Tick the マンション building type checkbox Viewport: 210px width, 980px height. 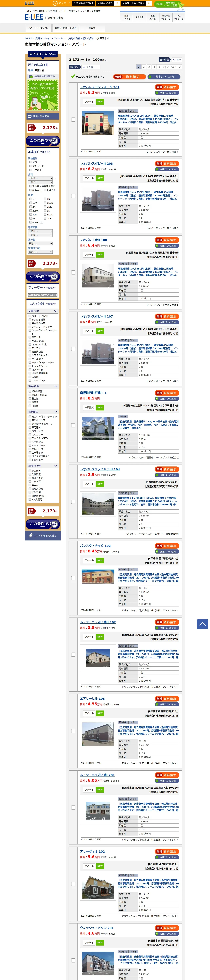[x=30, y=166]
